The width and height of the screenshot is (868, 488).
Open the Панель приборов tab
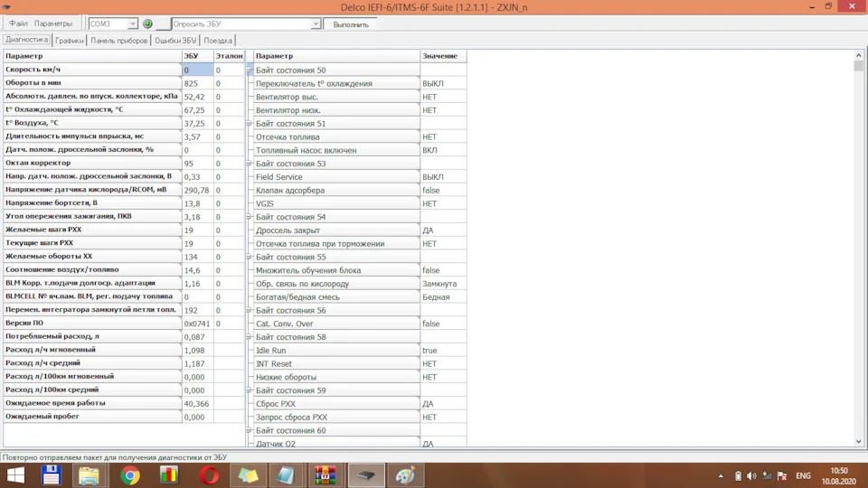click(x=119, y=41)
